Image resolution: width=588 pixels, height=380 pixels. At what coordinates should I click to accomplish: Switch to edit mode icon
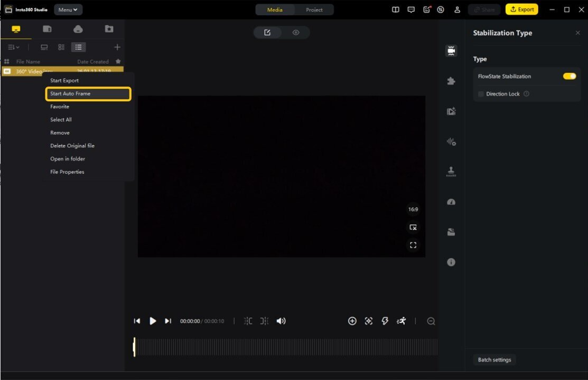point(267,33)
